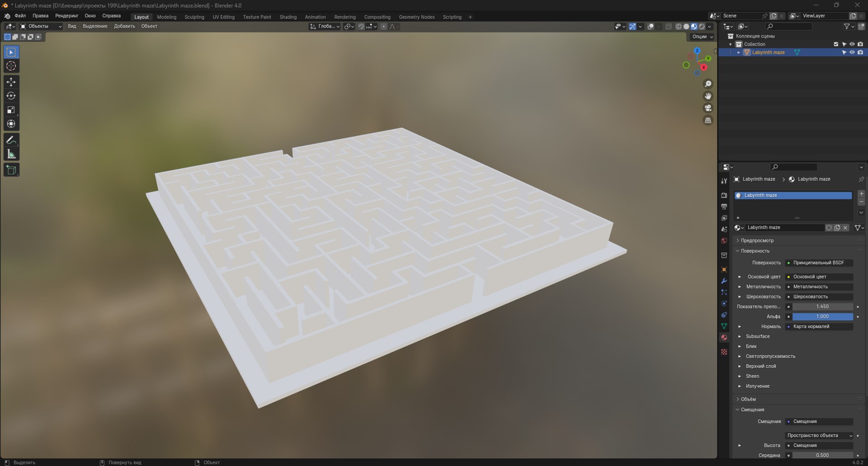Switch to the Shading workspace tab
The height and width of the screenshot is (466, 868).
[x=288, y=17]
